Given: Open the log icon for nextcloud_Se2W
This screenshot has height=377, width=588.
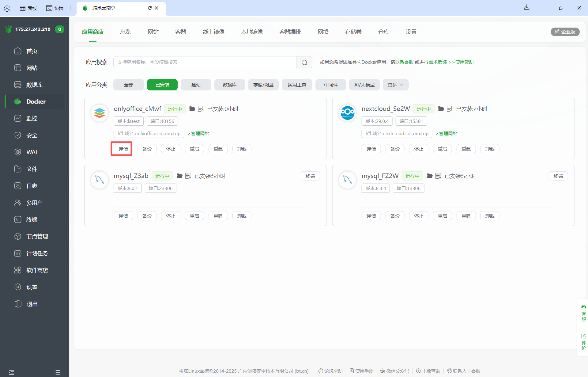Looking at the screenshot, I should click(x=449, y=109).
